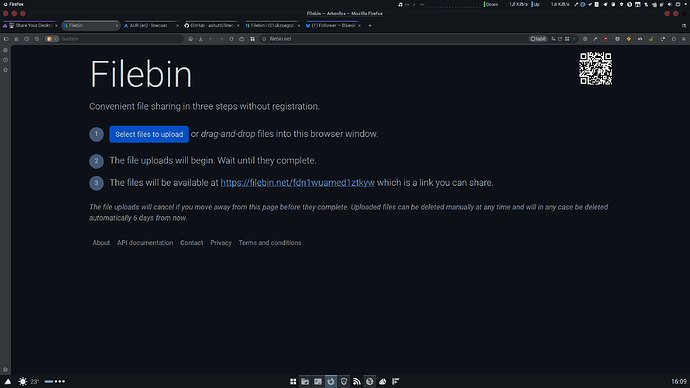Click the workspace pager dots in taskbar
The image size is (690, 388).
pos(55,381)
